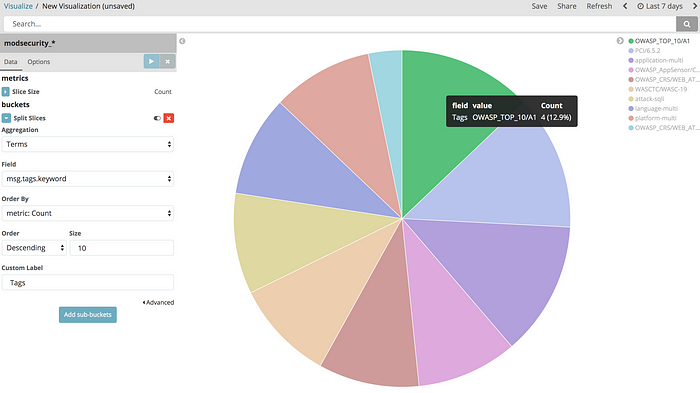Select the language-multi legend entry
The height and width of the screenshot is (393, 700).
tap(653, 109)
